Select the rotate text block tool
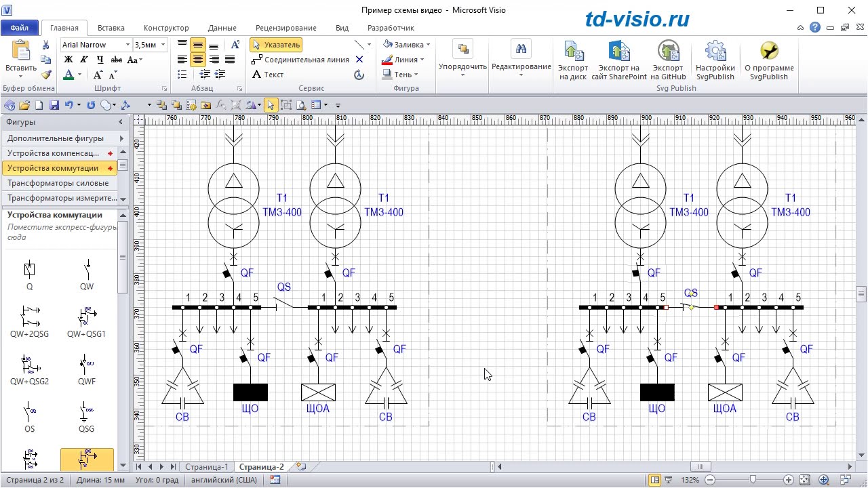The height and width of the screenshot is (488, 868). pos(359,75)
